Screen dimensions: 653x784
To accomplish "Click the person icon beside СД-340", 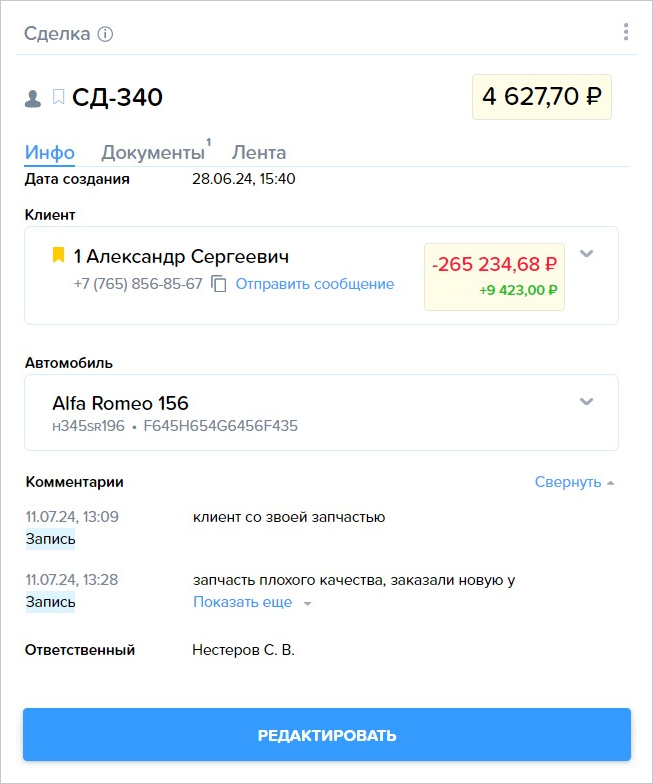I will pos(33,98).
